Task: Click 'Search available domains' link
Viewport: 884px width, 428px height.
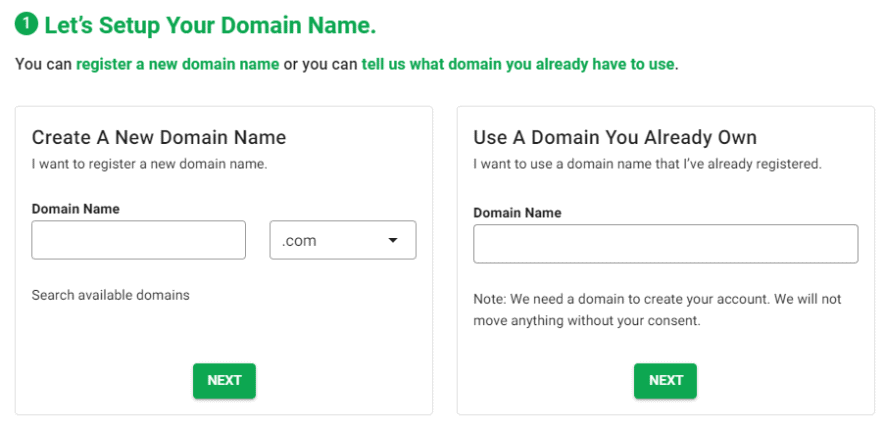Action: 110,295
